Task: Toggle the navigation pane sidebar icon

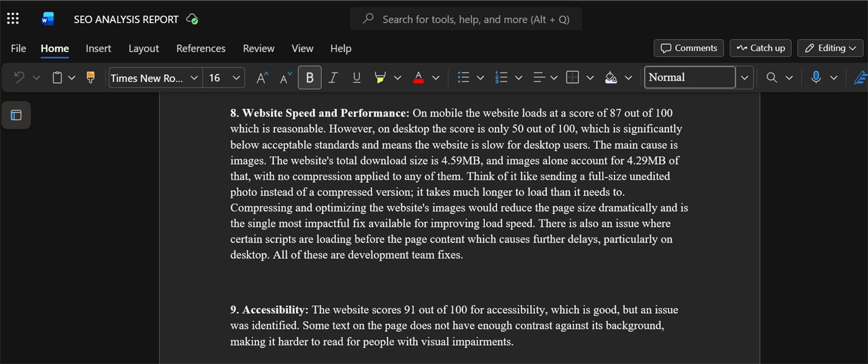Action: pyautogui.click(x=16, y=115)
